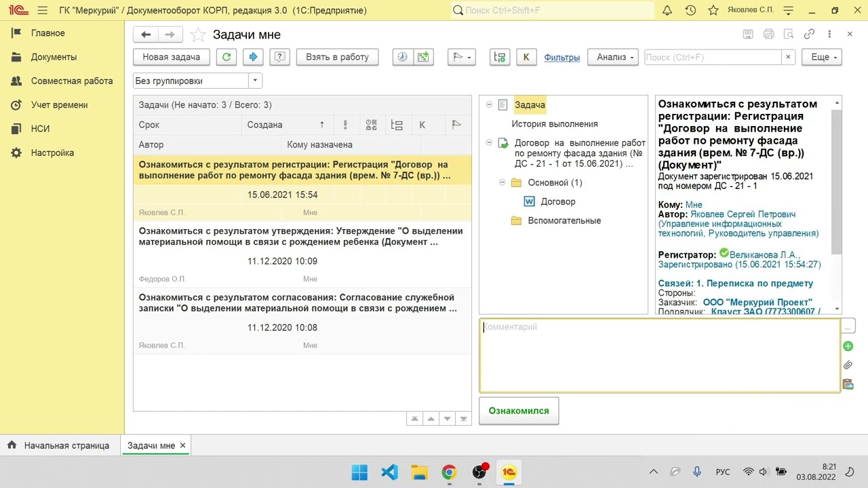Click the print preview magnifier icon
This screenshot has width=868, height=488.
[x=788, y=34]
